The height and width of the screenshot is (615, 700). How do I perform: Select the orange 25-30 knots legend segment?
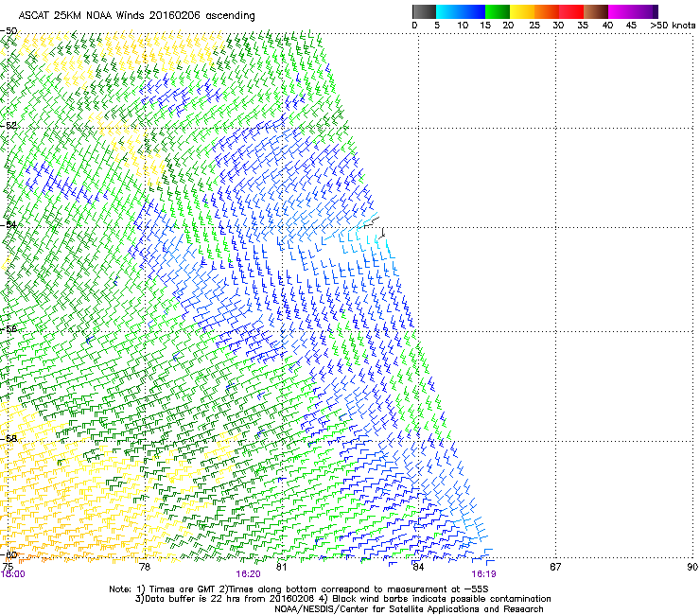pos(547,11)
